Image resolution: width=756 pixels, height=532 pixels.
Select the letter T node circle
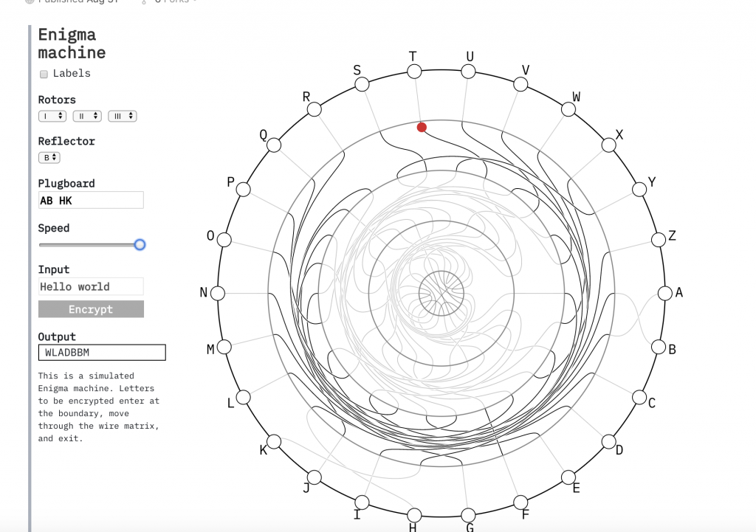point(414,72)
